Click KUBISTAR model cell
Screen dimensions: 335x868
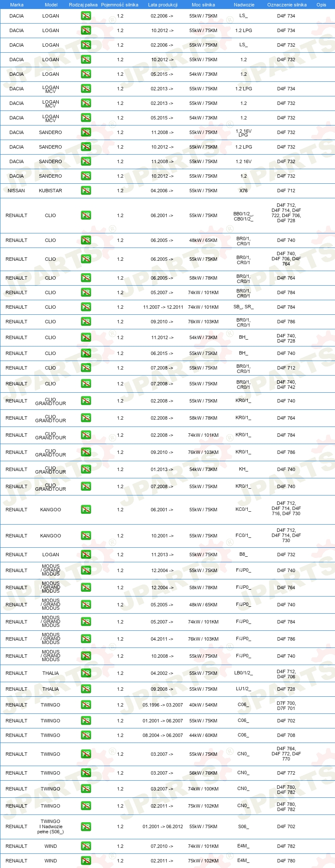[51, 191]
